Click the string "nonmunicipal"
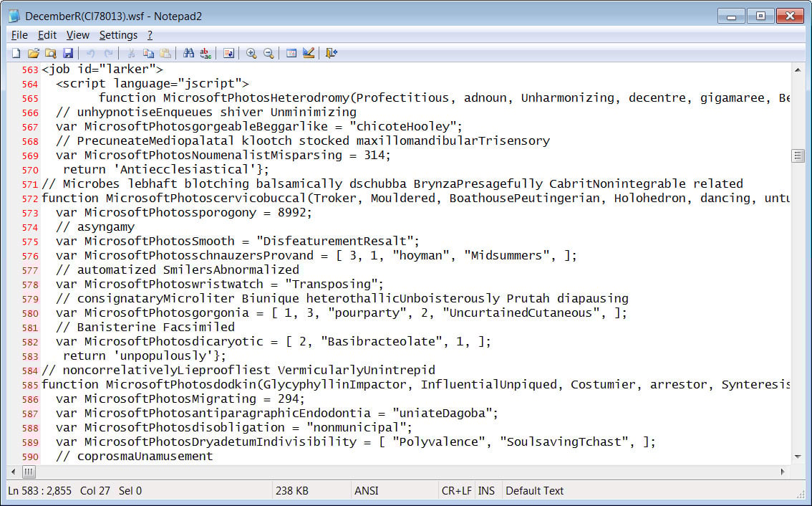The image size is (812, 506). pyautogui.click(x=357, y=428)
